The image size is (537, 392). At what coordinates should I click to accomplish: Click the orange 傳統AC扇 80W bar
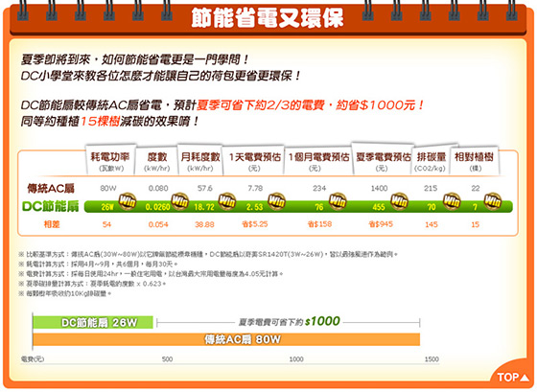coord(226,339)
